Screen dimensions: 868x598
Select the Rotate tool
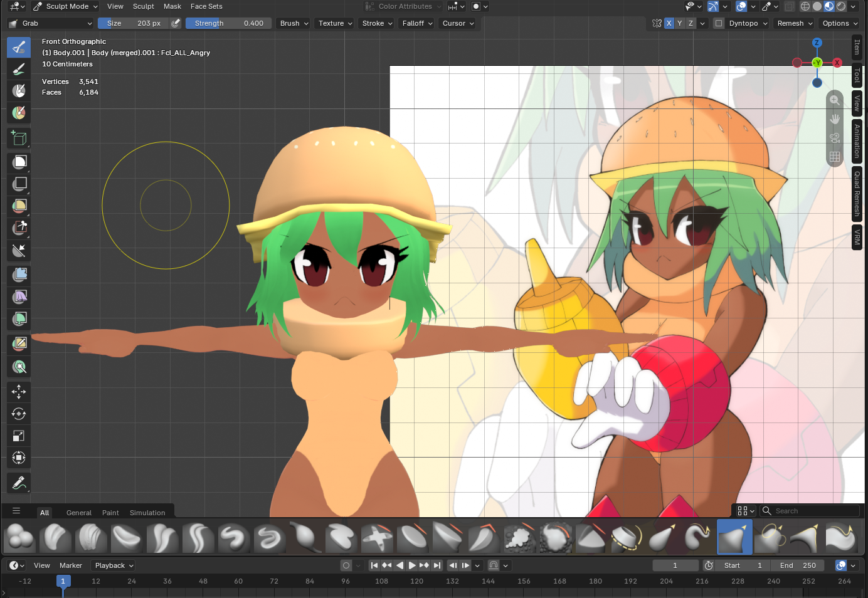(19, 414)
